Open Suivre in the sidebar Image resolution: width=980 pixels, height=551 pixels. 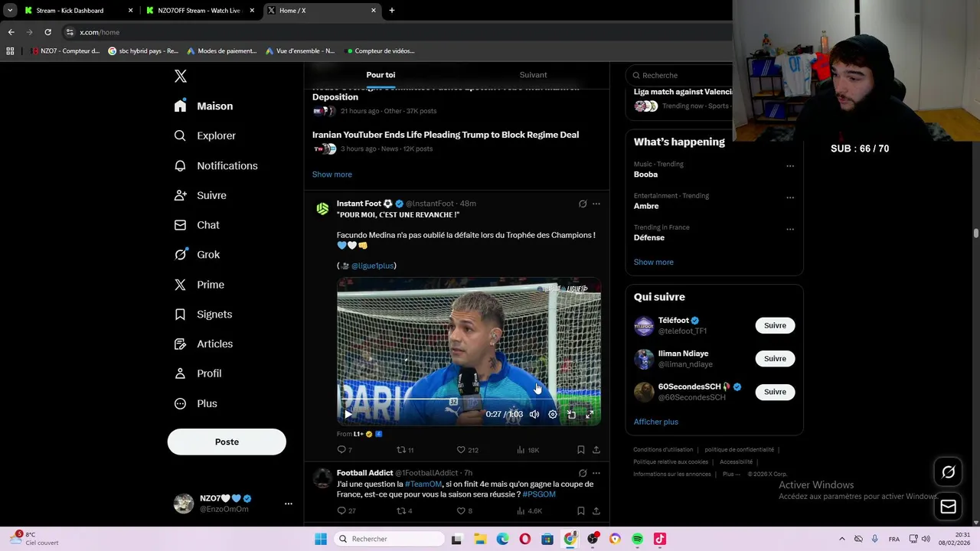pos(201,195)
